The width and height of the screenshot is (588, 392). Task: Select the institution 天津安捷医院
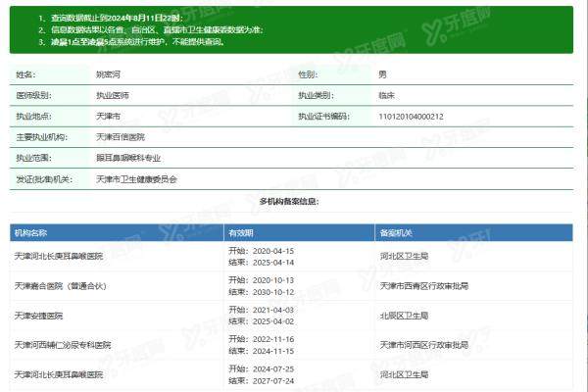[x=38, y=316]
